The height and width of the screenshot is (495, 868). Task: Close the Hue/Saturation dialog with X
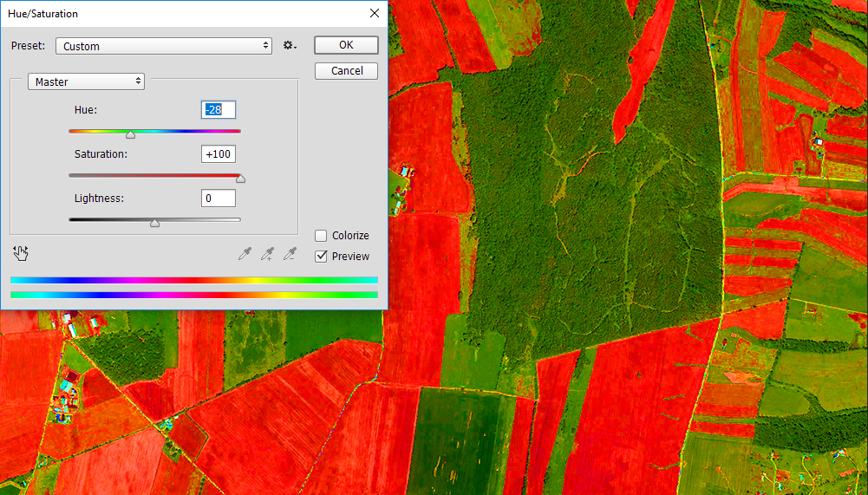pos(375,13)
